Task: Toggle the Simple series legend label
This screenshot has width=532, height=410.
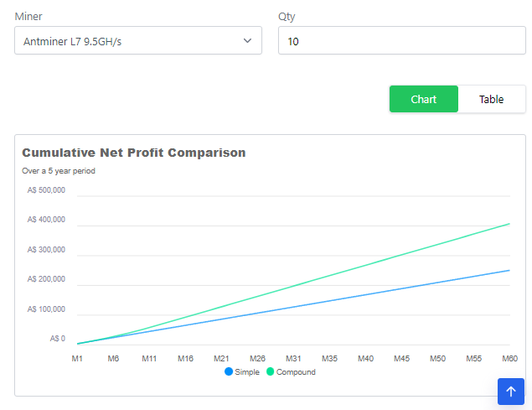Action: 247,371
